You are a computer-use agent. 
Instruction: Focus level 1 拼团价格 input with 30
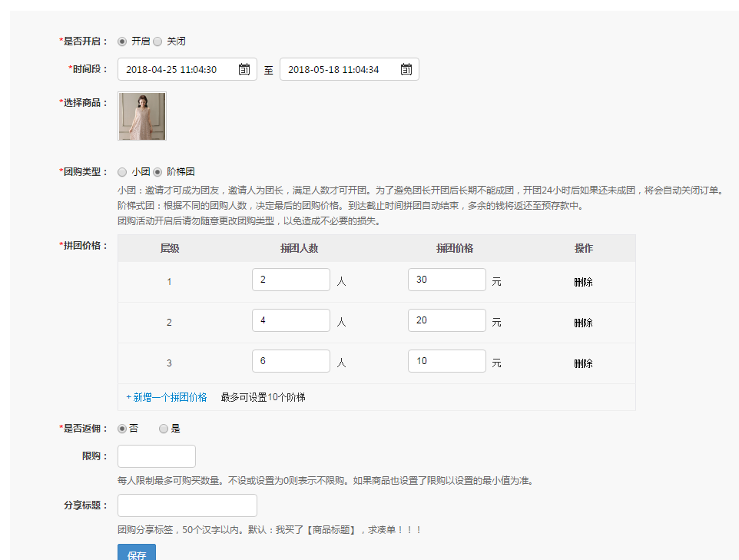(447, 280)
